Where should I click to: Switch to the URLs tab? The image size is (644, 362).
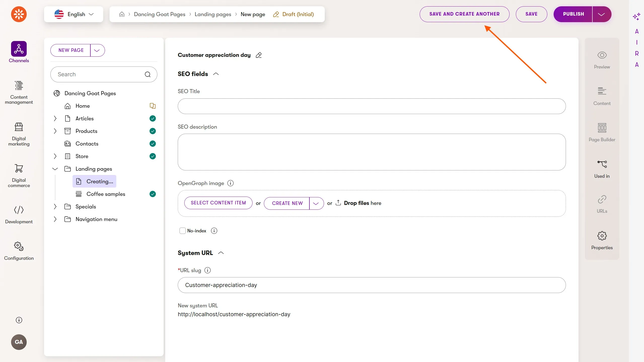602,204
